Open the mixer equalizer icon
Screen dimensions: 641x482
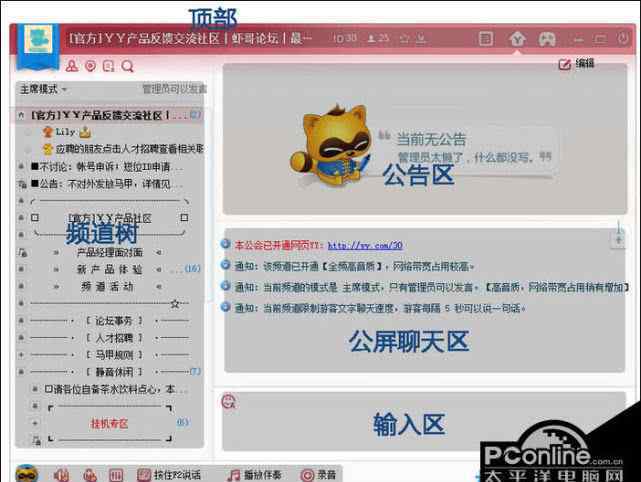116,475
